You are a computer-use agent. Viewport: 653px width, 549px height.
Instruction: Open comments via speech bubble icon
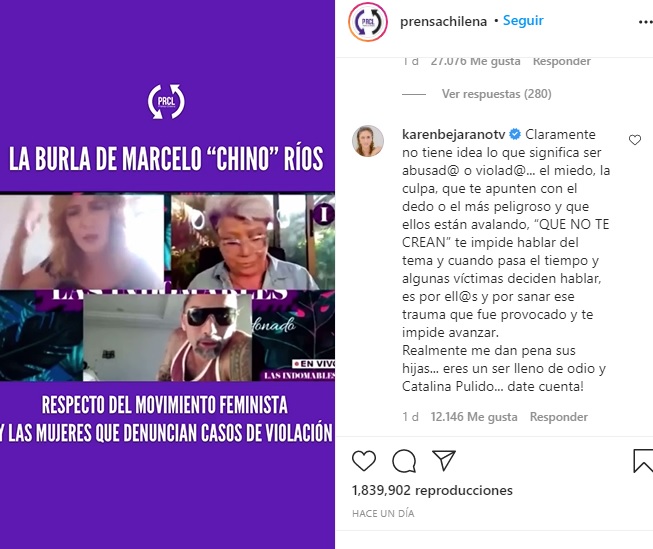pos(404,461)
